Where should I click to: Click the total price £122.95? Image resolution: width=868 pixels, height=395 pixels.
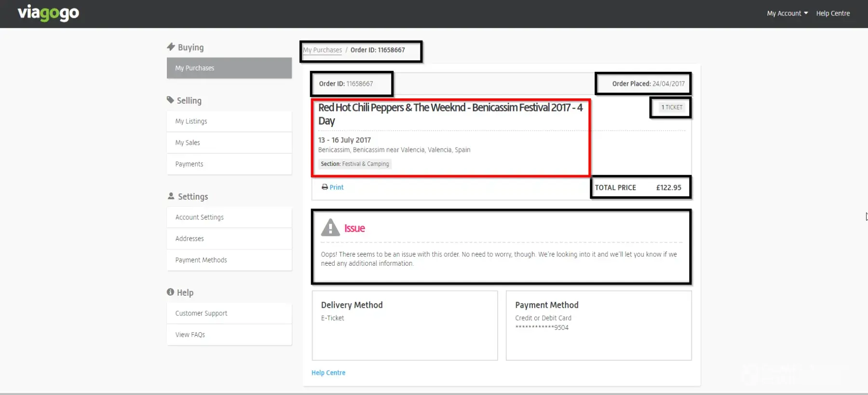[668, 188]
